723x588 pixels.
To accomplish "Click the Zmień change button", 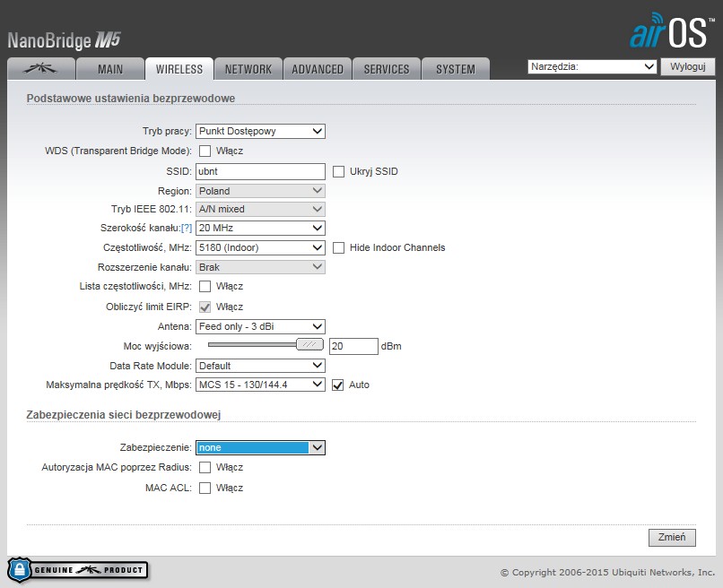I will coord(672,537).
